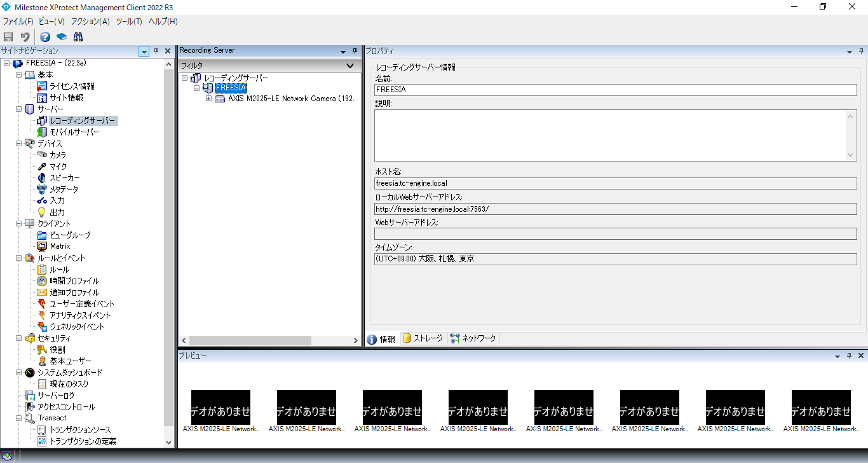868x463 pixels.
Task: Open the ツール(T) menu
Action: point(129,22)
